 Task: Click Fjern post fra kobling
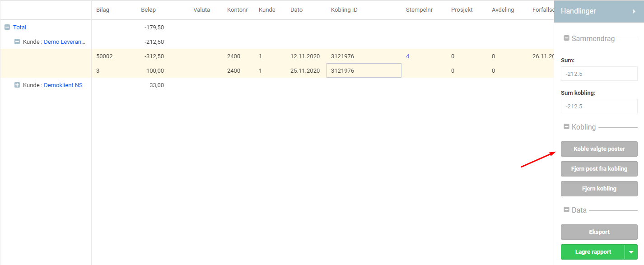point(599,169)
